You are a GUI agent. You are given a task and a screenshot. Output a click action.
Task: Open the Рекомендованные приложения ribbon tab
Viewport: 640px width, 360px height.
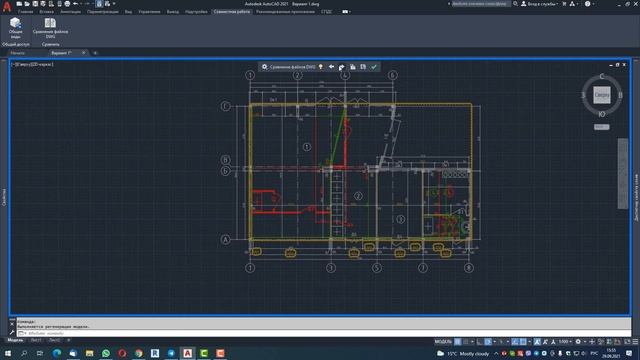(285, 12)
